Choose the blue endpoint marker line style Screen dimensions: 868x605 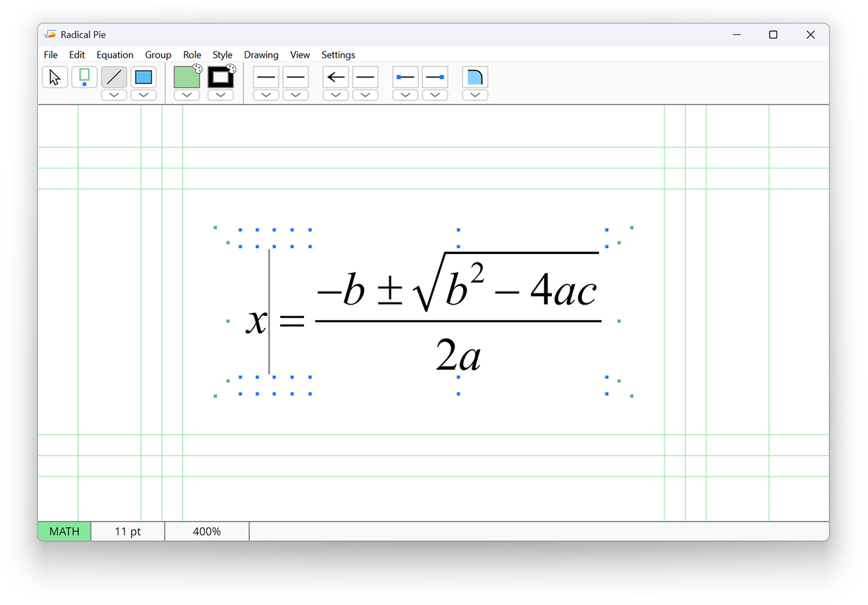[x=405, y=77]
